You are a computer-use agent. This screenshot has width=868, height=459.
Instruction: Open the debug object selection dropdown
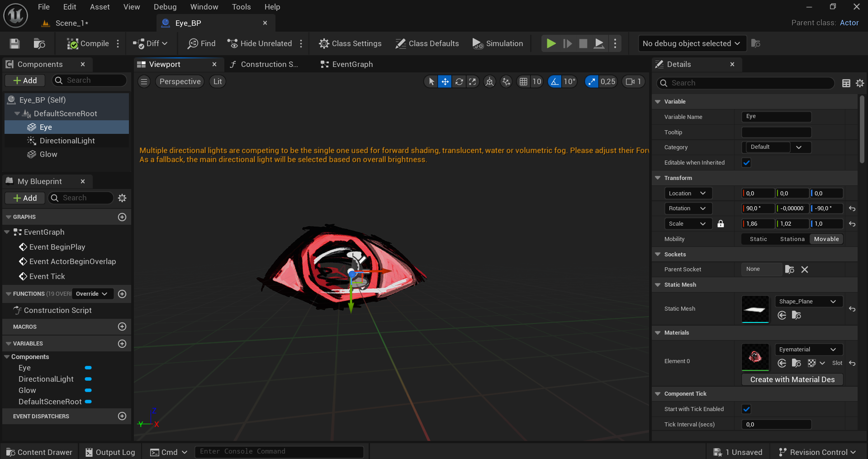[x=691, y=43]
